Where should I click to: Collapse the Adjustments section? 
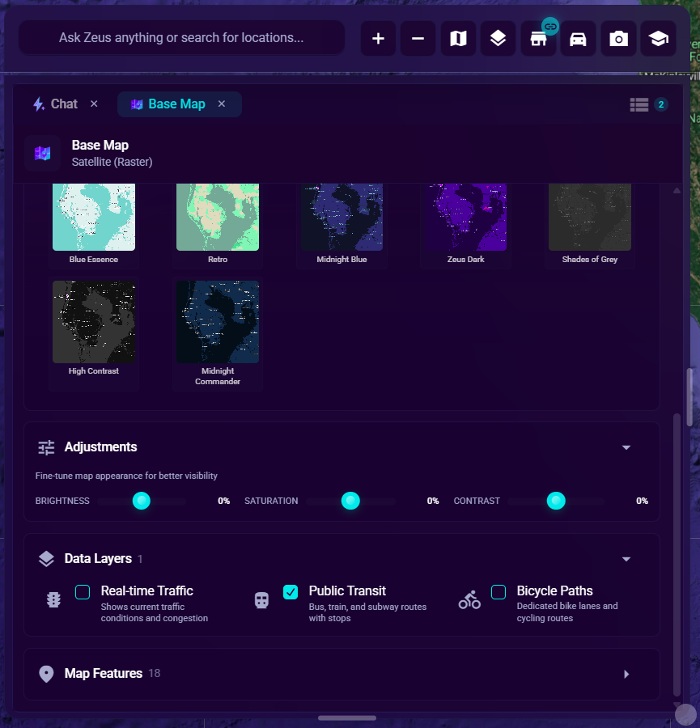tap(626, 447)
